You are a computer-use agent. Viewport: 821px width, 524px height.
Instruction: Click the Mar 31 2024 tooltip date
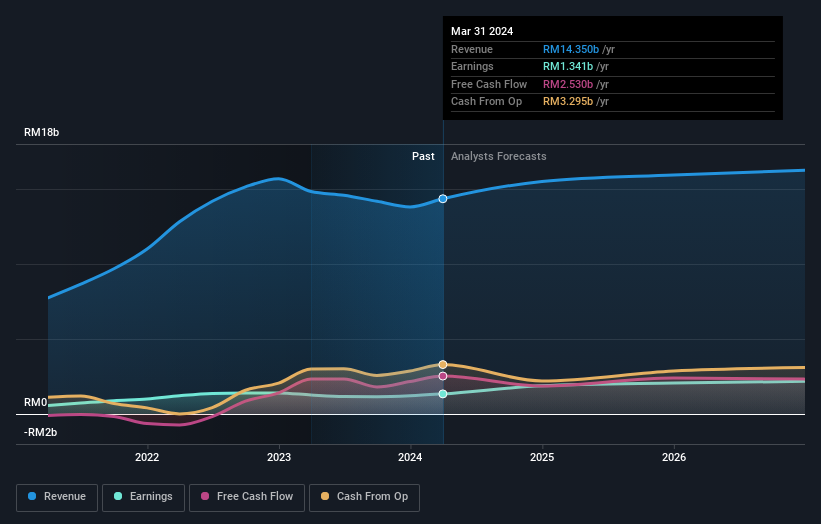(x=482, y=31)
